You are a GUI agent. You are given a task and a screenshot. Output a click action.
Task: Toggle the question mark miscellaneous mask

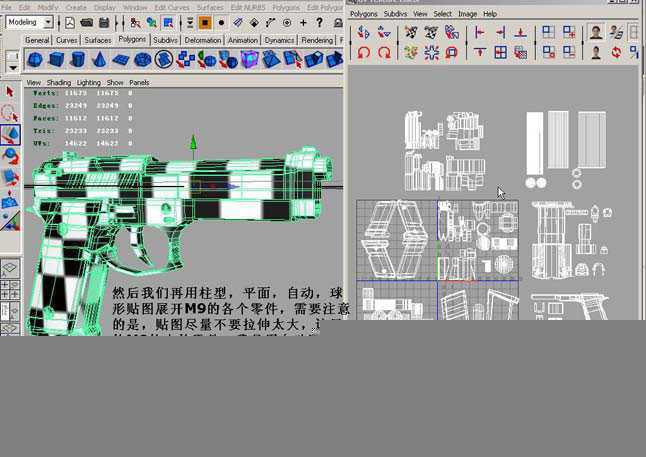point(319,23)
